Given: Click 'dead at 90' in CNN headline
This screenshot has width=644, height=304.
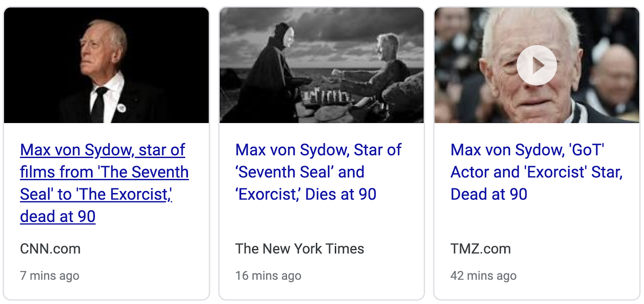Looking at the screenshot, I should 58,217.
